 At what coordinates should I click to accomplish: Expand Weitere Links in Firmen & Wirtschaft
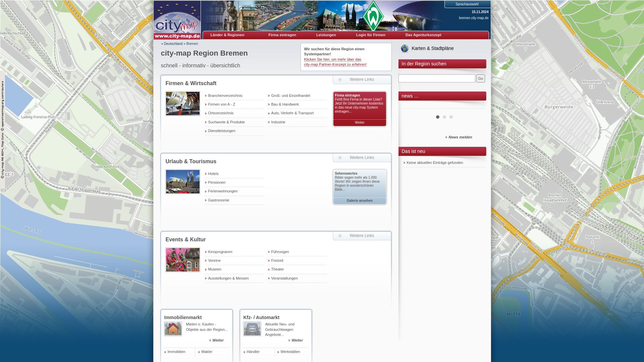click(x=362, y=79)
